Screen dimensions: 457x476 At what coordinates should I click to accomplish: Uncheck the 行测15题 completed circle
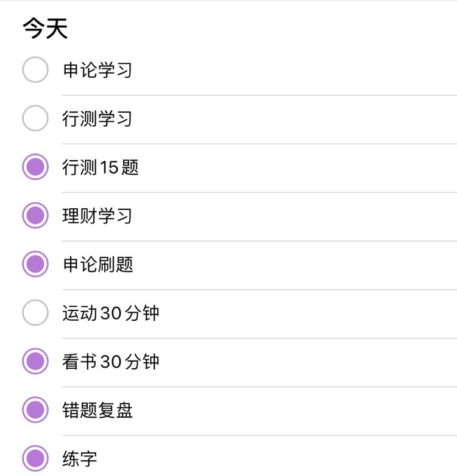[35, 167]
